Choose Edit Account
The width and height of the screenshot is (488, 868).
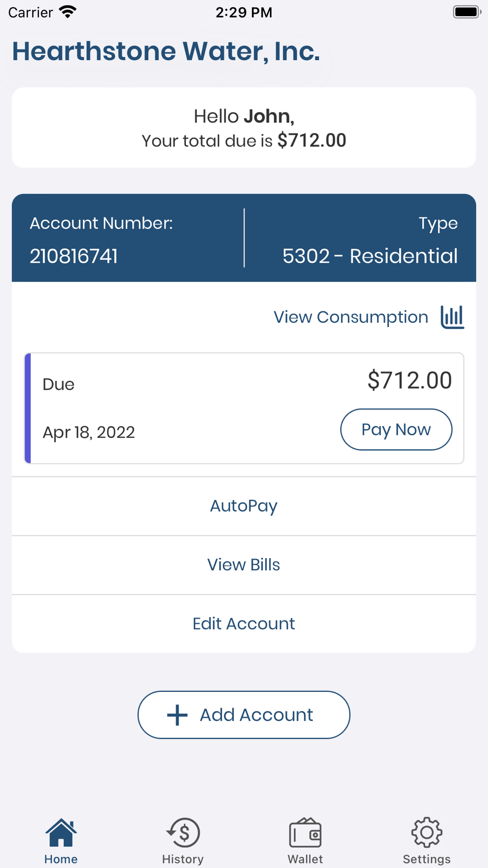coord(244,624)
